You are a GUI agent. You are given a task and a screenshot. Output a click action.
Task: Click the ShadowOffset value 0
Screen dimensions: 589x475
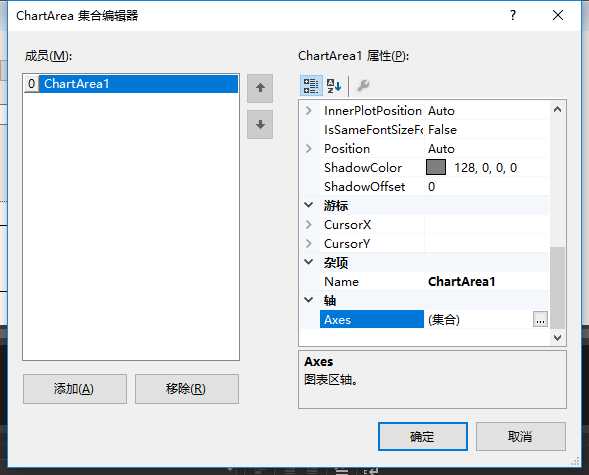432,187
